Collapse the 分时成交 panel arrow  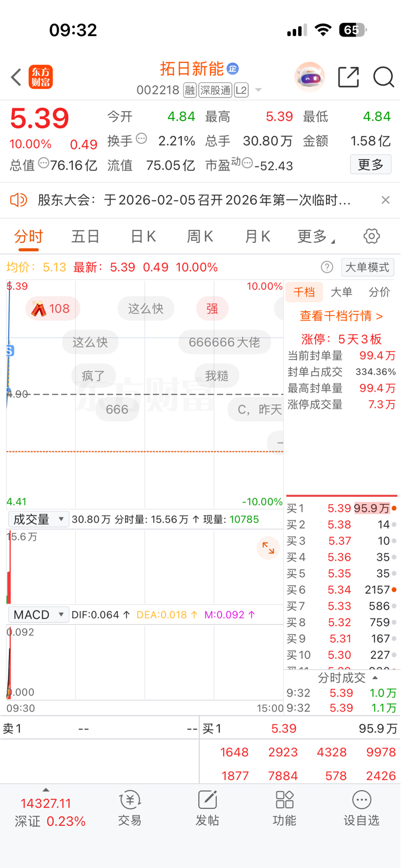tap(375, 678)
